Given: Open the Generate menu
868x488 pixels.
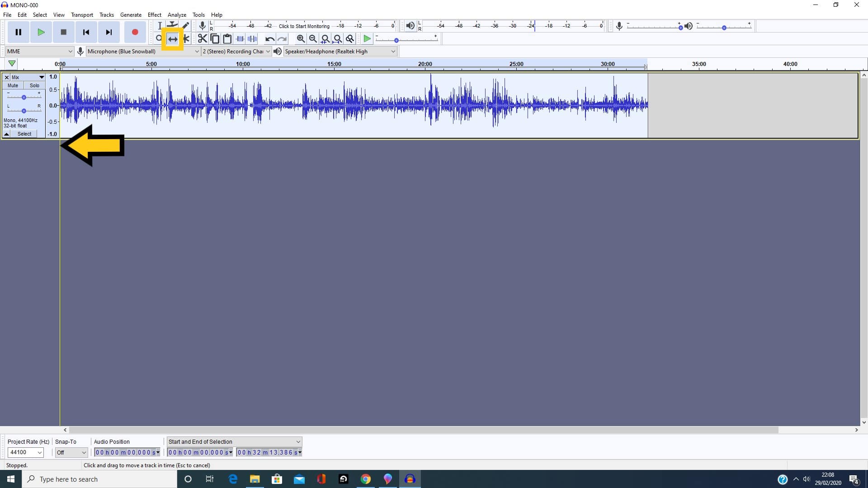Looking at the screenshot, I should [x=131, y=14].
